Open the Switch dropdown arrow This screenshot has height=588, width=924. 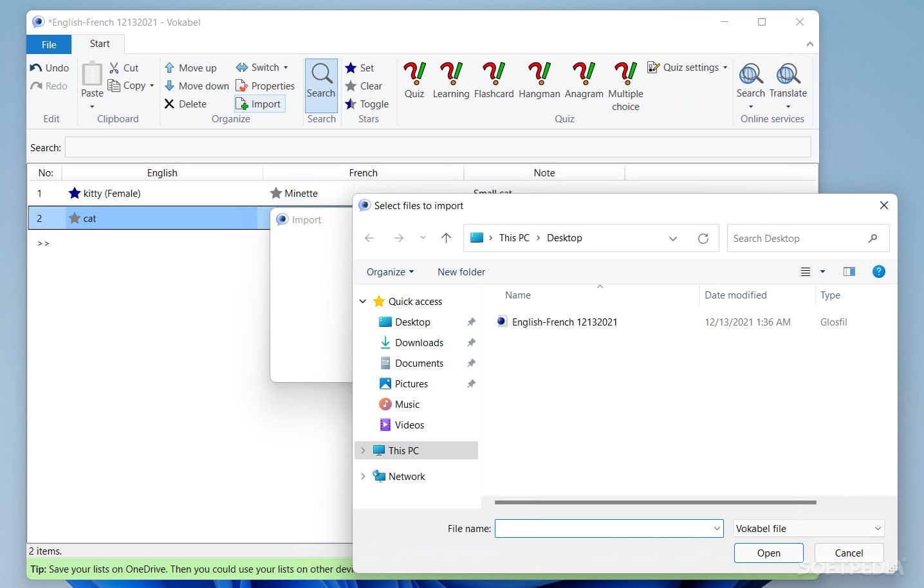(286, 68)
